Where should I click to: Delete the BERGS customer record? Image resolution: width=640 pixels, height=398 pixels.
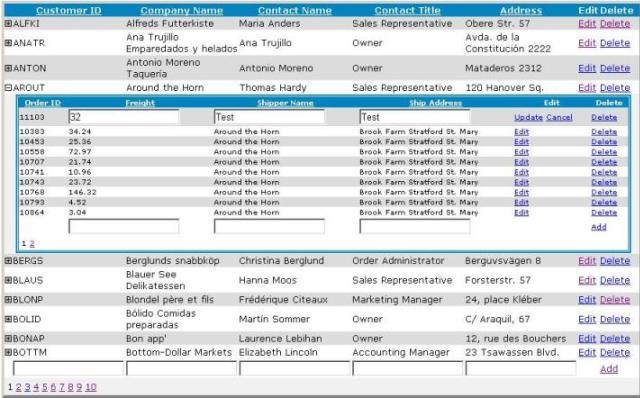point(615,260)
